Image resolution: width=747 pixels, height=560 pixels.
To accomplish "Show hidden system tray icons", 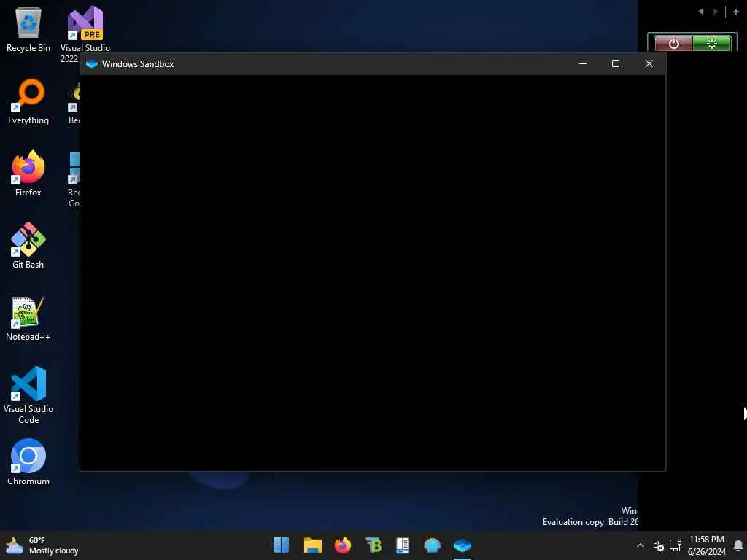I will (x=640, y=545).
